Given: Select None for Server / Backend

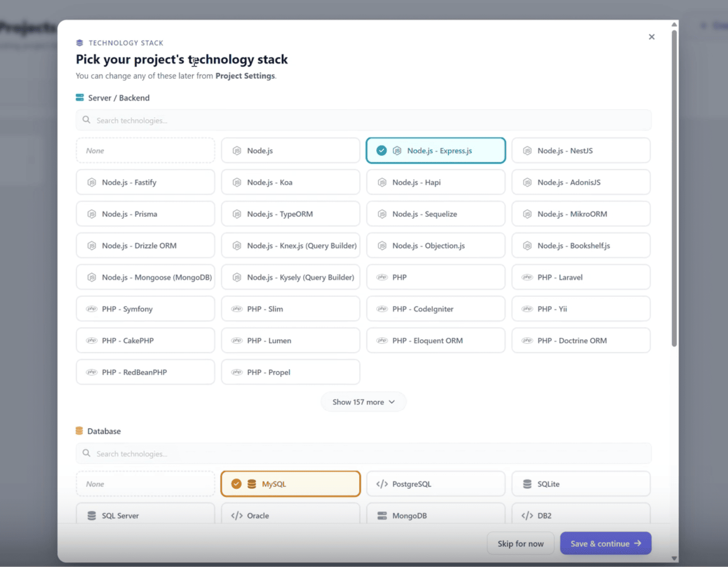Looking at the screenshot, I should (x=145, y=151).
